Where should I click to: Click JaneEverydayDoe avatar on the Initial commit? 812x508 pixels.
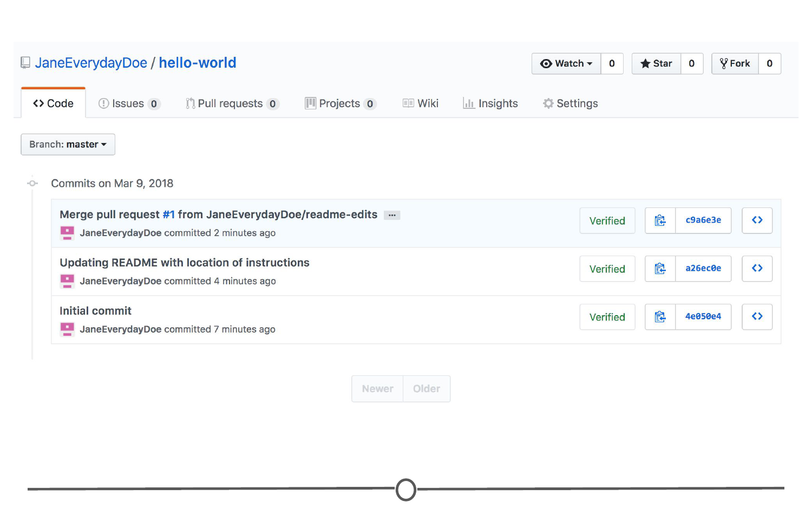(x=67, y=329)
